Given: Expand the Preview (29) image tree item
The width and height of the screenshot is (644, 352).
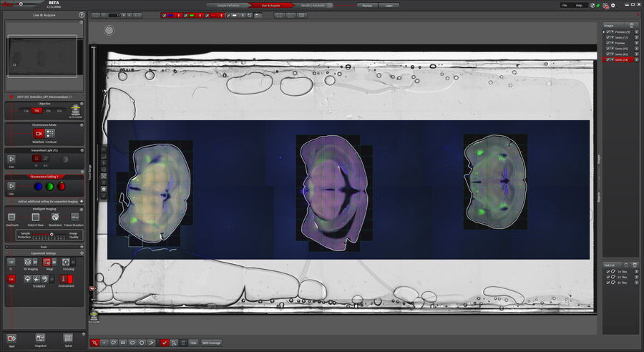Looking at the screenshot, I should tap(604, 31).
